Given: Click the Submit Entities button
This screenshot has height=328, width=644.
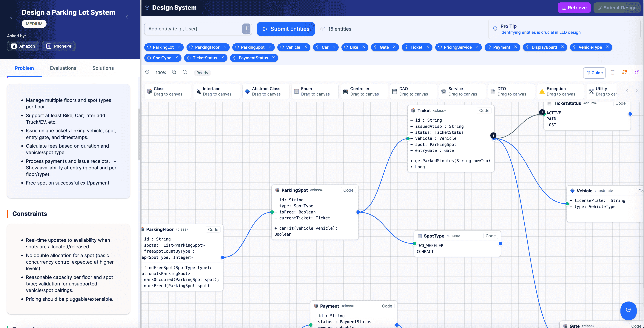Looking at the screenshot, I should 286,29.
